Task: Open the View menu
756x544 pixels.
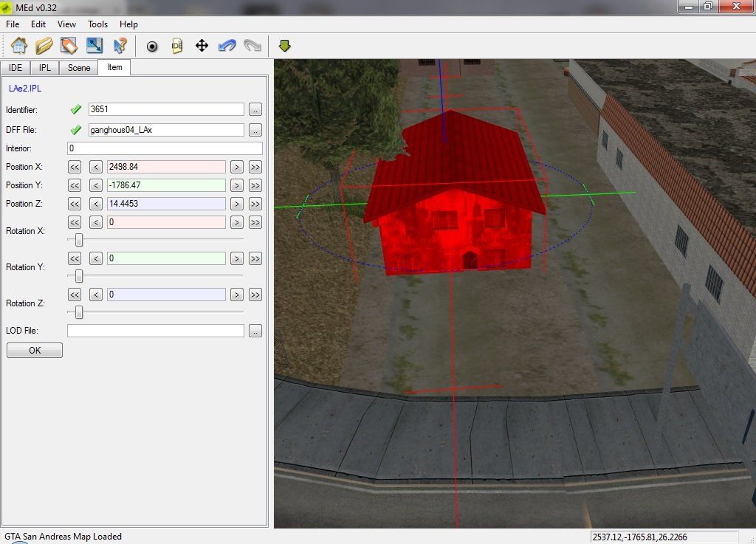Action: pos(66,24)
